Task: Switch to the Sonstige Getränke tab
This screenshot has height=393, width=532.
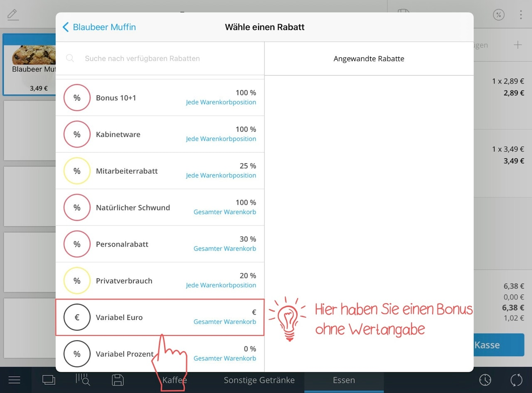Action: (x=259, y=380)
